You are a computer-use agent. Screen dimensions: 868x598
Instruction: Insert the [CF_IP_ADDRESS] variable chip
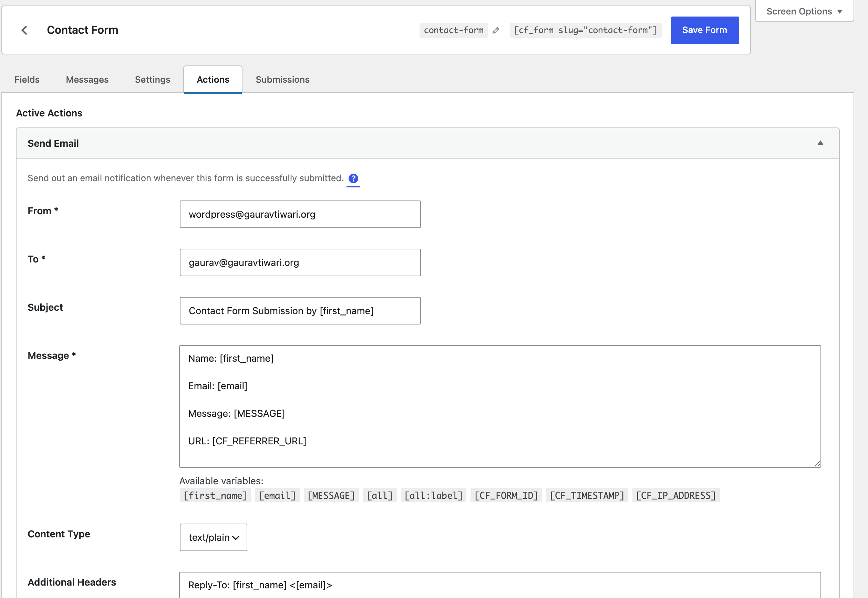coord(675,495)
